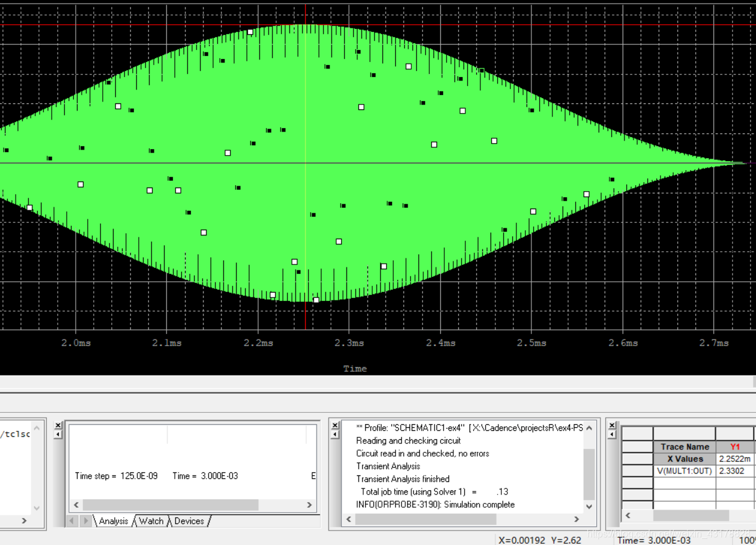This screenshot has width=756, height=545.
Task: Click left arrow of cursor table scrollbar
Action: click(628, 515)
